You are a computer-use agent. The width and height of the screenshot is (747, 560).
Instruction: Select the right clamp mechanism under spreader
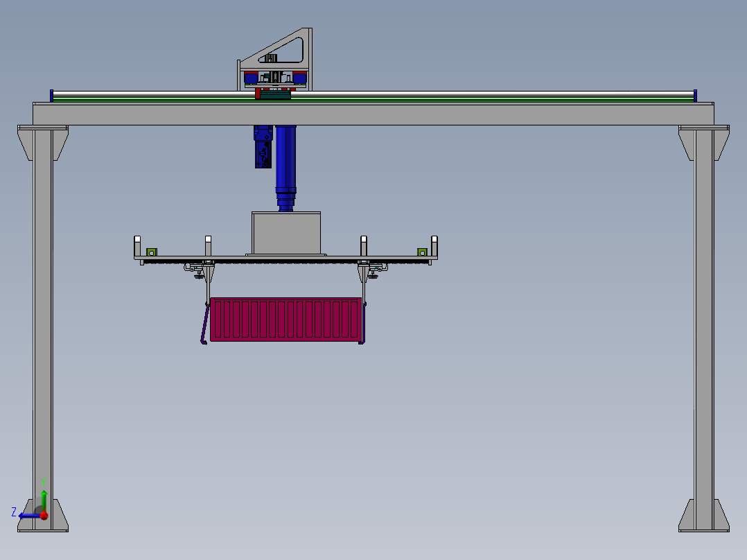click(x=376, y=270)
